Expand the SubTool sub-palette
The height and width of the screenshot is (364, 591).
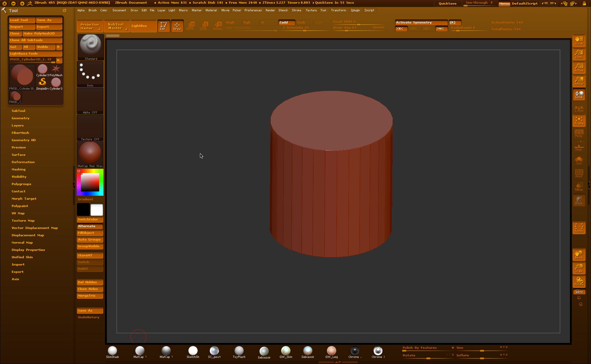(18, 111)
